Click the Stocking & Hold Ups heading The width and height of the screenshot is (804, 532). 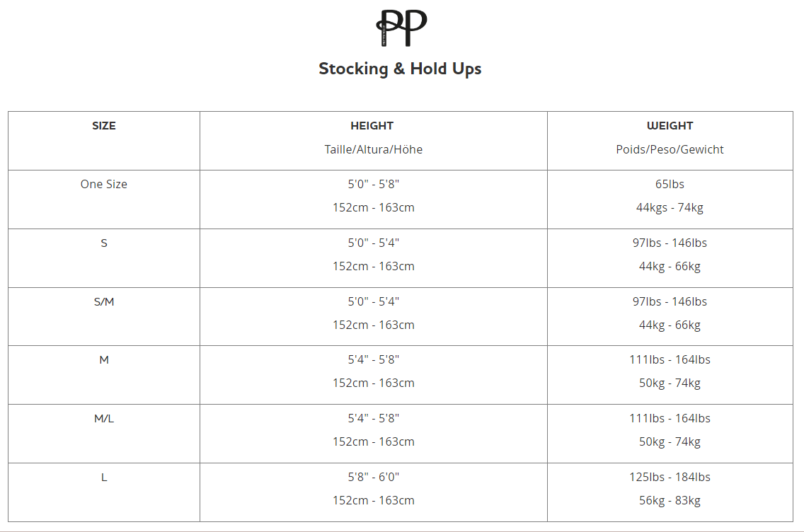[x=400, y=69]
